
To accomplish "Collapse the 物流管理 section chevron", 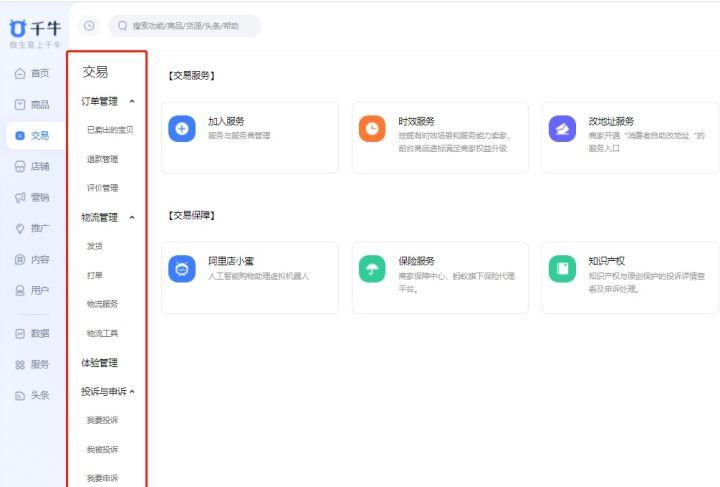I will [132, 217].
